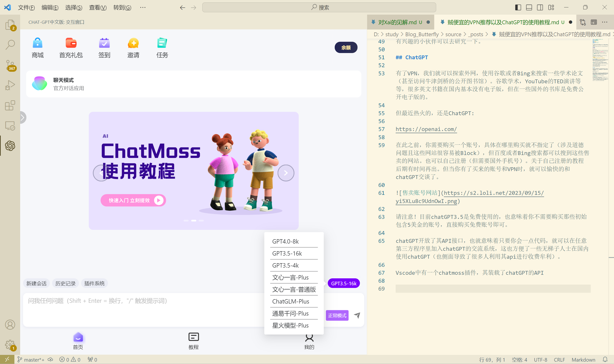Toggle 正常模式 mode button
This screenshot has height=364, width=614.
pyautogui.click(x=337, y=316)
